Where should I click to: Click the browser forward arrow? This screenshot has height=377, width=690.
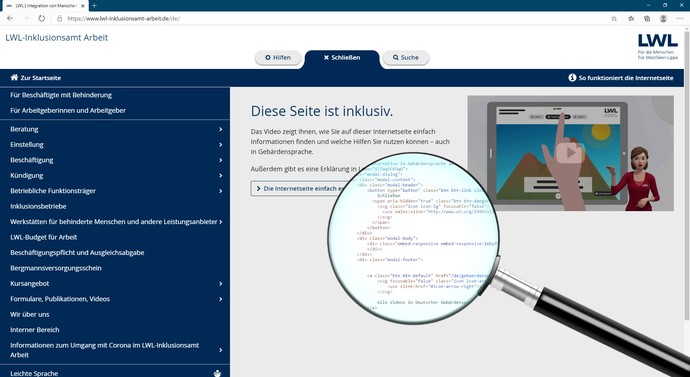26,18
